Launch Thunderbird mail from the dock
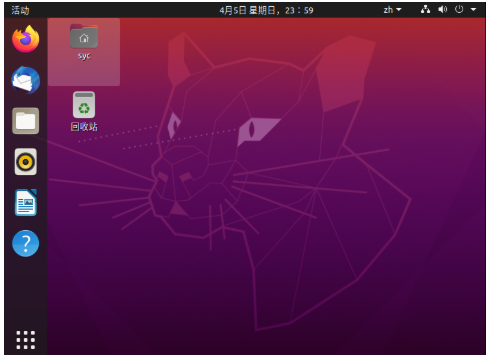Viewport: 489px width, 361px height. [x=26, y=80]
